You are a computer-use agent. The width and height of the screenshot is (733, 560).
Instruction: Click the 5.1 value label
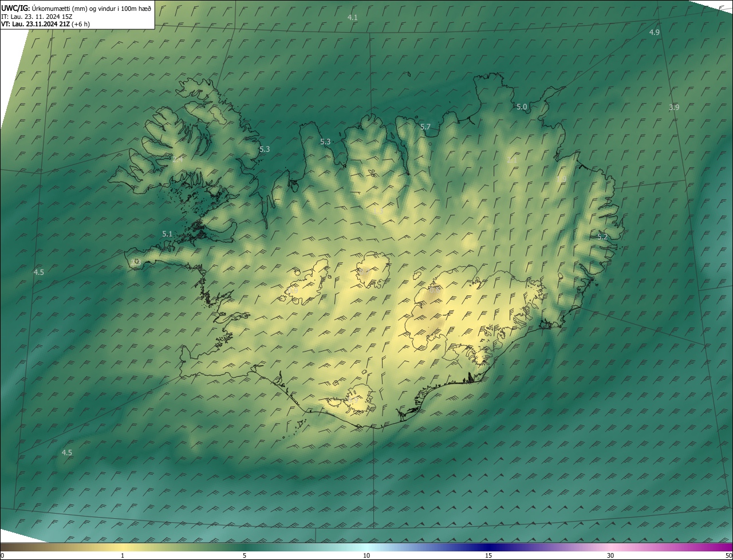(167, 234)
